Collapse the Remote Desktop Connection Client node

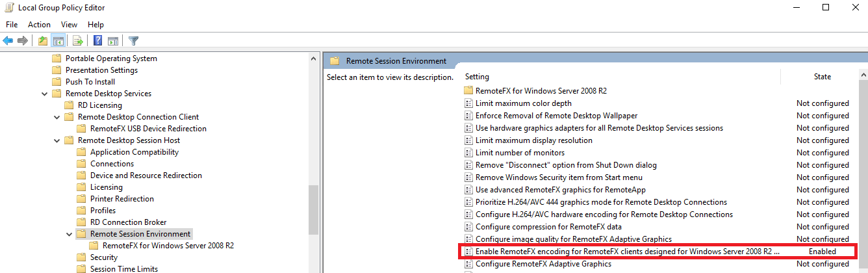(57, 117)
